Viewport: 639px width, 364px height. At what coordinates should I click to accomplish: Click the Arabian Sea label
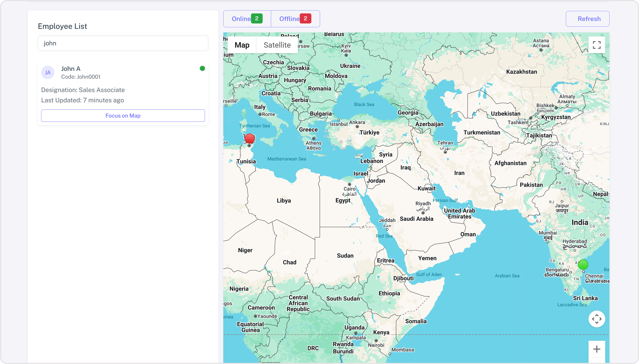[x=507, y=276]
